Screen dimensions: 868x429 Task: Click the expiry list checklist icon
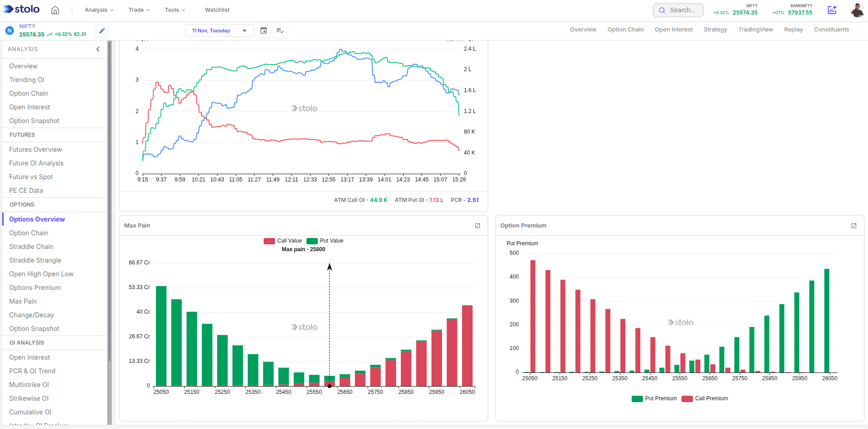click(x=280, y=31)
